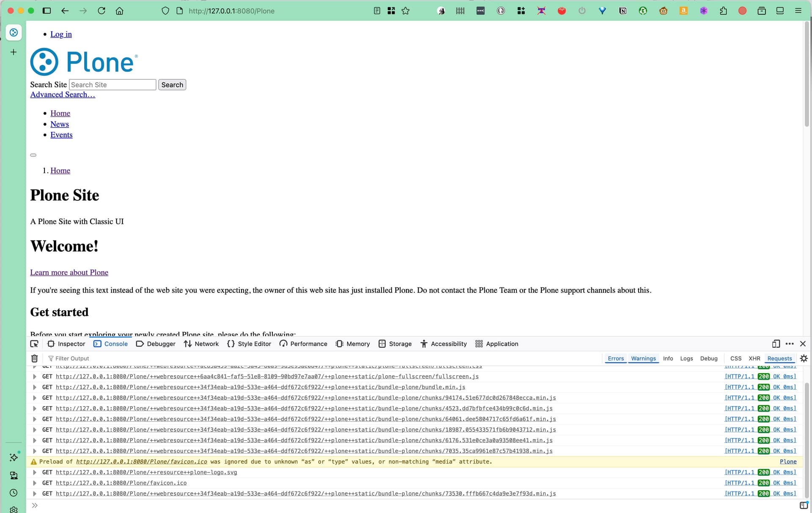Expand the bundle.min.js GET request
This screenshot has width=812, height=513.
(x=35, y=387)
